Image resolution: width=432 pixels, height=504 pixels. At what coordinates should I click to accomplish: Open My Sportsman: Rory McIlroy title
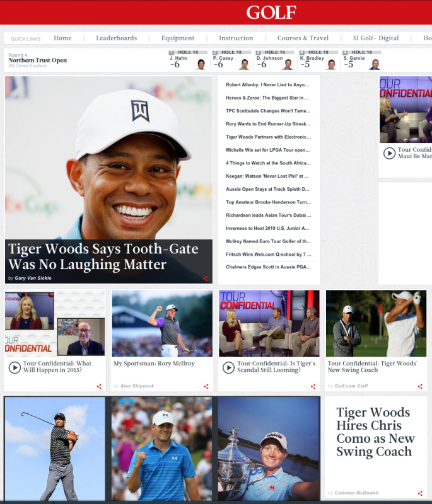coord(154,364)
